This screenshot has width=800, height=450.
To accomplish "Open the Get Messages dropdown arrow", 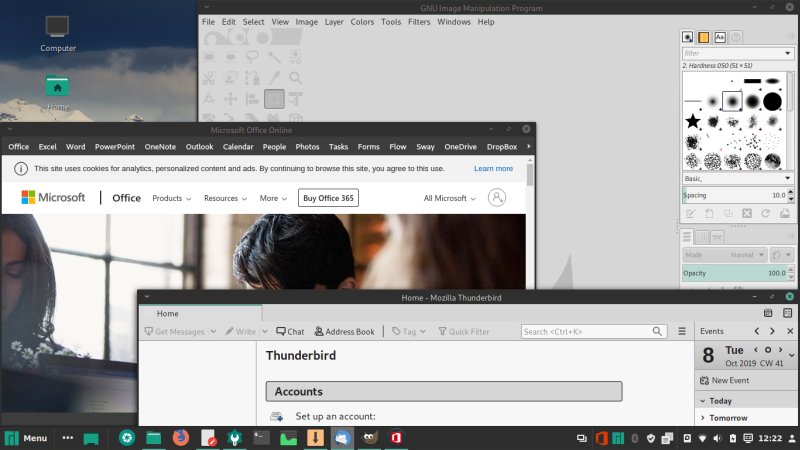I will (x=213, y=331).
